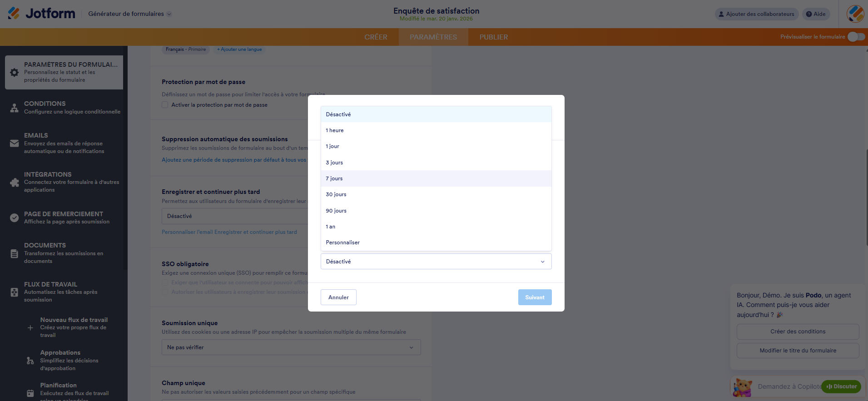Collapse the Désactivé dropdown in dialog
The image size is (868, 401).
[x=436, y=262]
